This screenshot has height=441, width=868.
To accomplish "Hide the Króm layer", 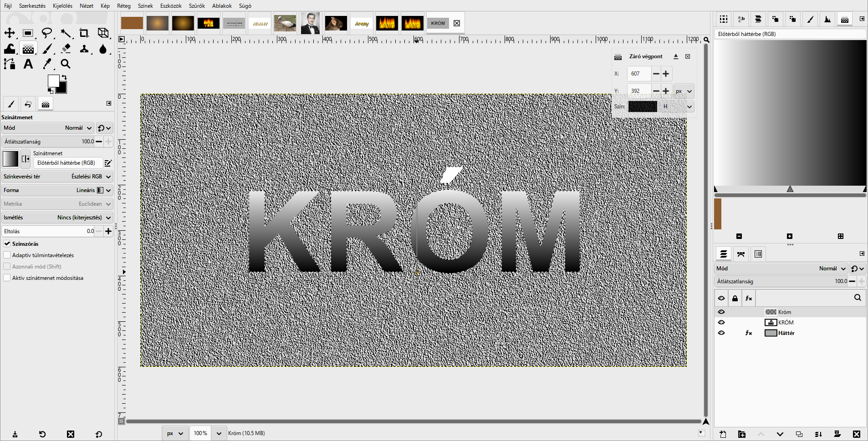I will click(721, 312).
